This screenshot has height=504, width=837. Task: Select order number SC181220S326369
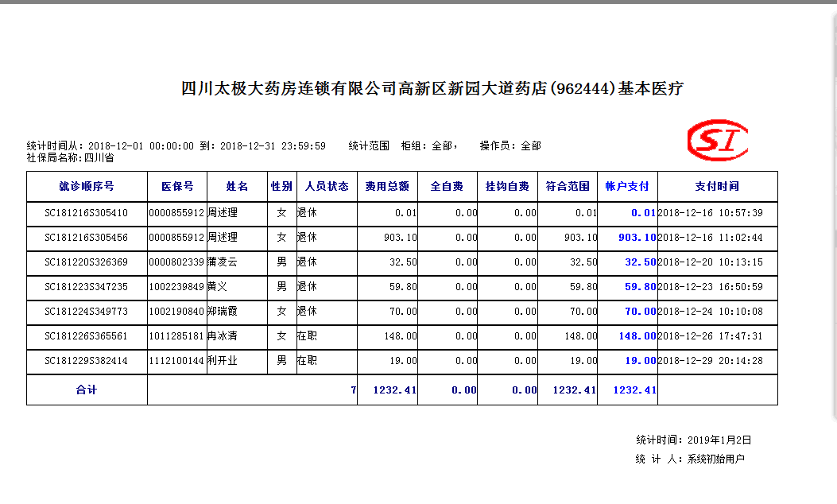tap(87, 262)
